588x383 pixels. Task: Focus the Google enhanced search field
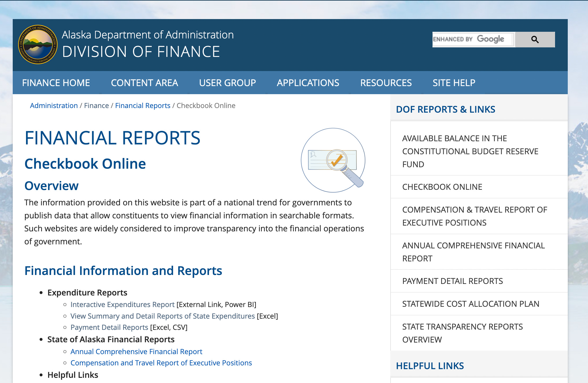pos(473,39)
